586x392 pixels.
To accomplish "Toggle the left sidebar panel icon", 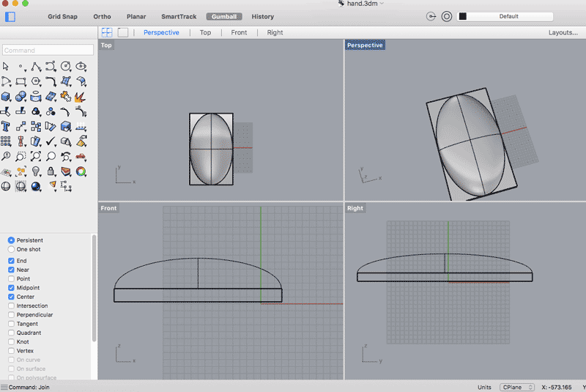I will [x=10, y=17].
